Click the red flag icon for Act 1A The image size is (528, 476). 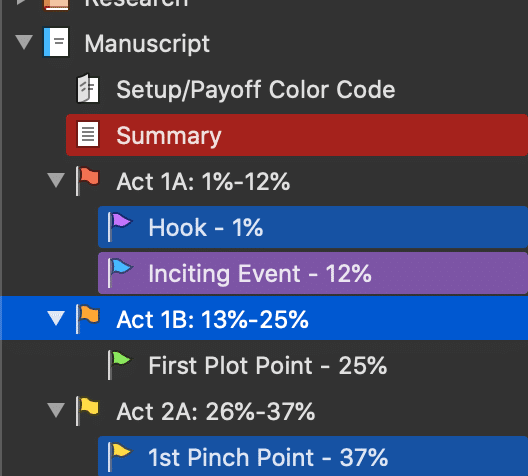(x=87, y=181)
